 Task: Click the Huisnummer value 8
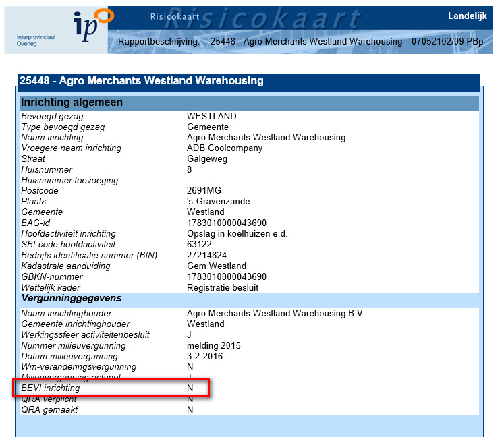click(190, 169)
